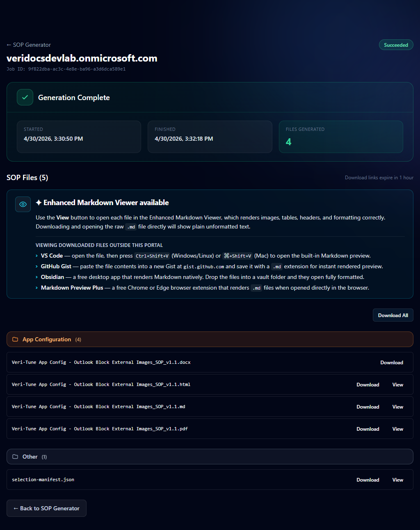Download all SOP files at once

pyautogui.click(x=393, y=315)
